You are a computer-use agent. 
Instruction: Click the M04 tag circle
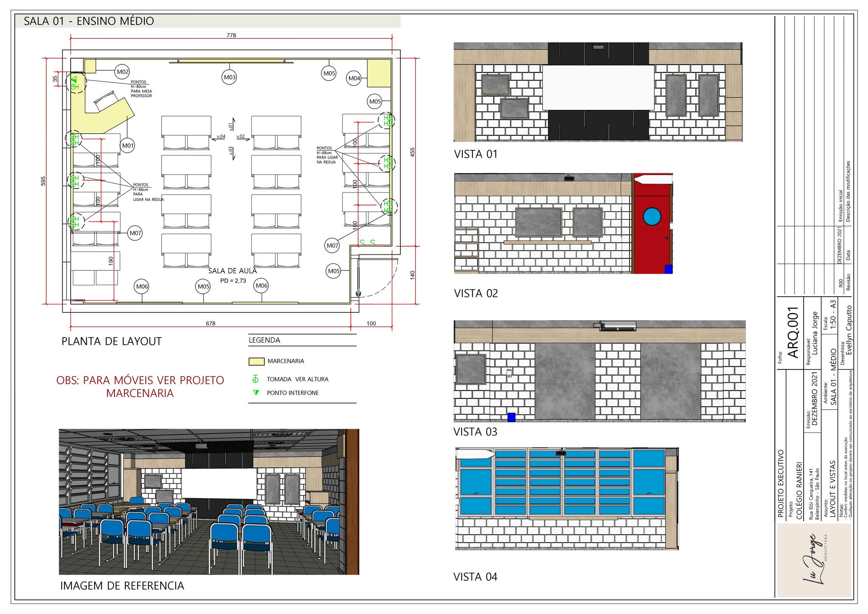pos(354,78)
